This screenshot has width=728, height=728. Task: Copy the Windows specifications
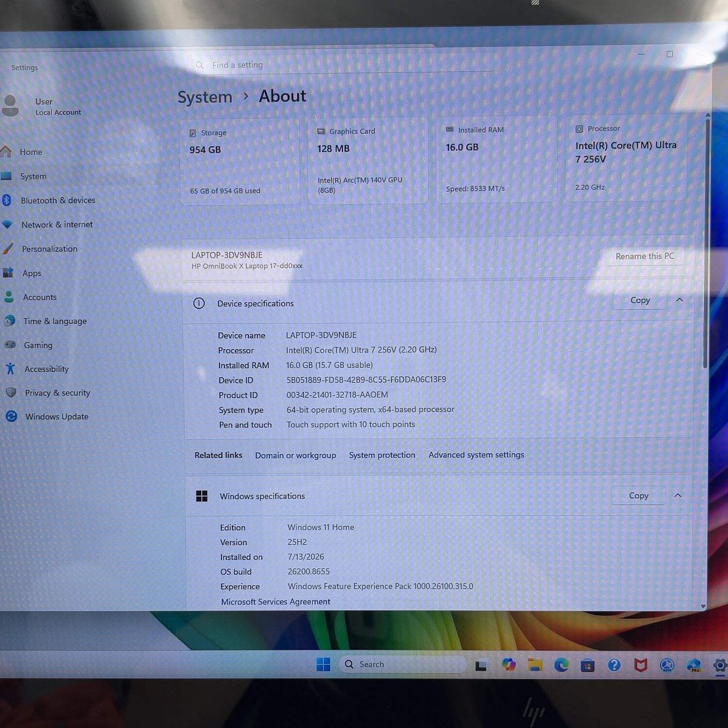coord(638,496)
